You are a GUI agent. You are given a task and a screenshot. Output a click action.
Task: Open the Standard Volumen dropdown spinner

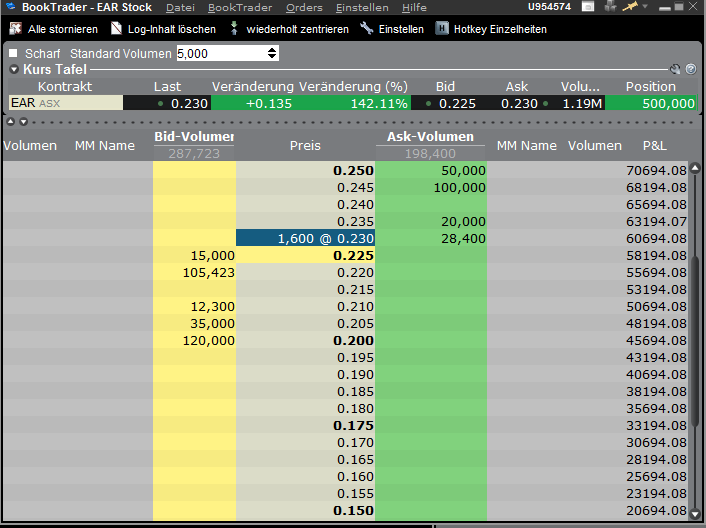pos(273,53)
